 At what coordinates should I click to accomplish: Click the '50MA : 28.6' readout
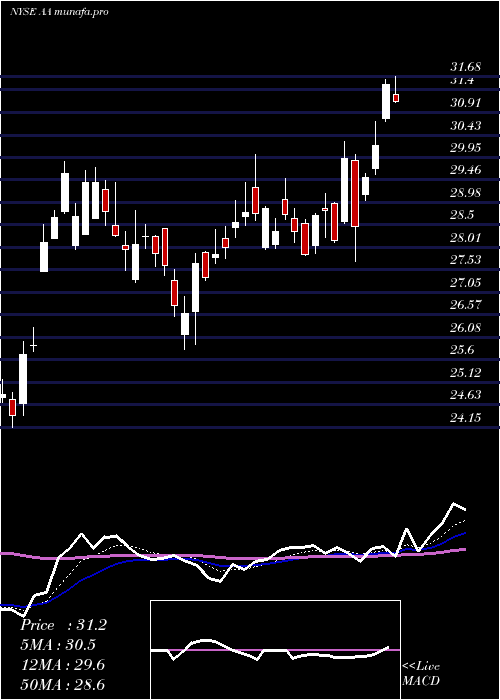pyautogui.click(x=63, y=685)
